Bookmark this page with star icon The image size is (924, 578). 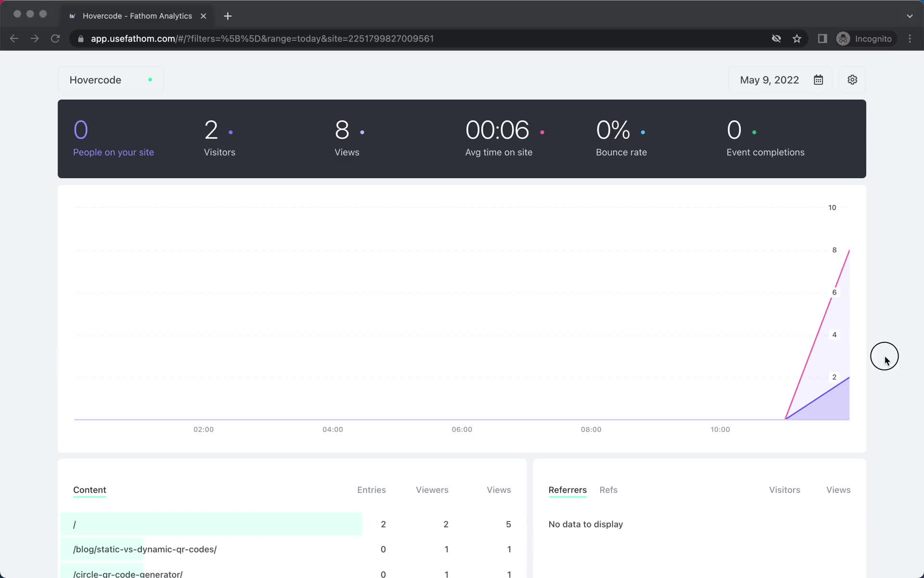[797, 39]
